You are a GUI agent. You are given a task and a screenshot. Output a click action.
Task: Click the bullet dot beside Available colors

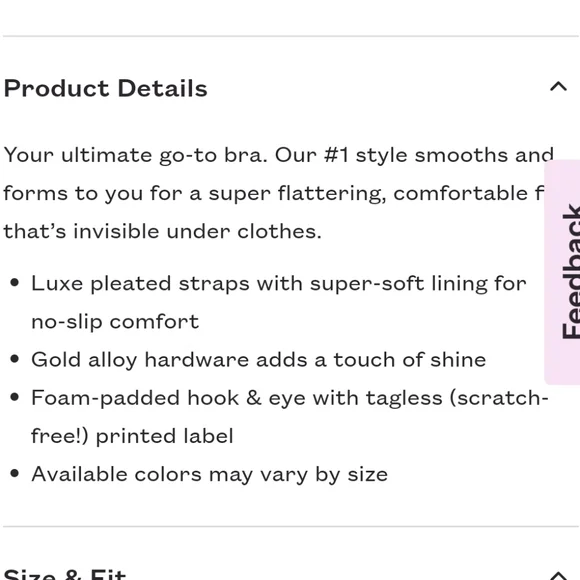coord(14,473)
